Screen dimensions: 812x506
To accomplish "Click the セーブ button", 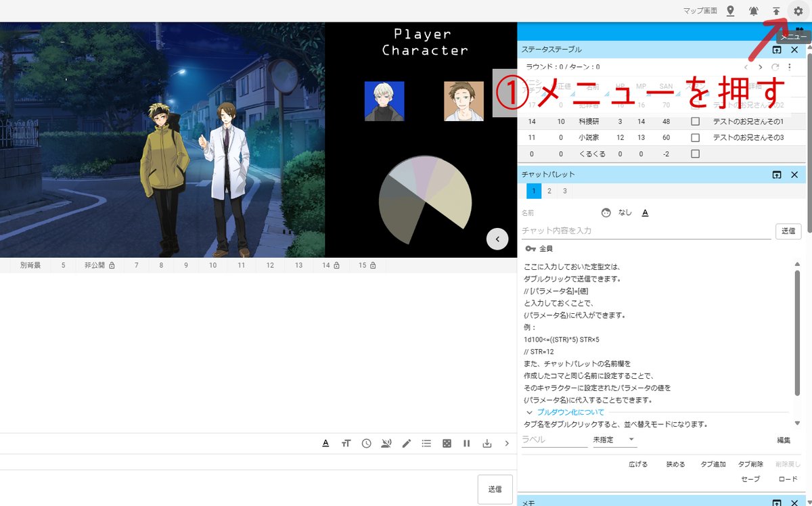I will point(750,479).
